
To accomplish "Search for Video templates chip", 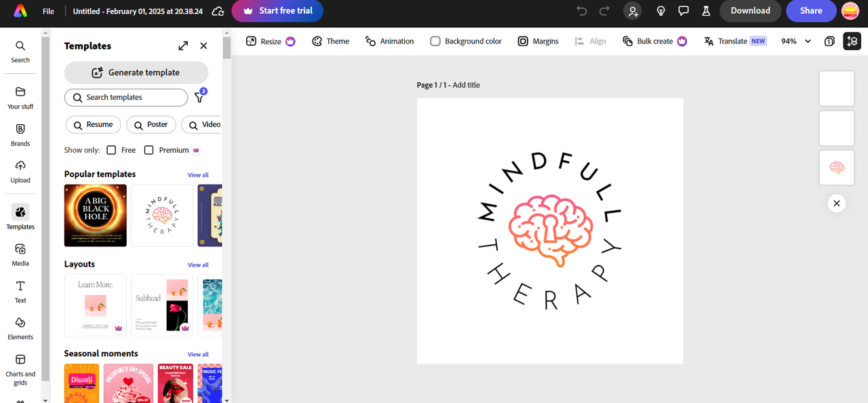I will (x=203, y=125).
